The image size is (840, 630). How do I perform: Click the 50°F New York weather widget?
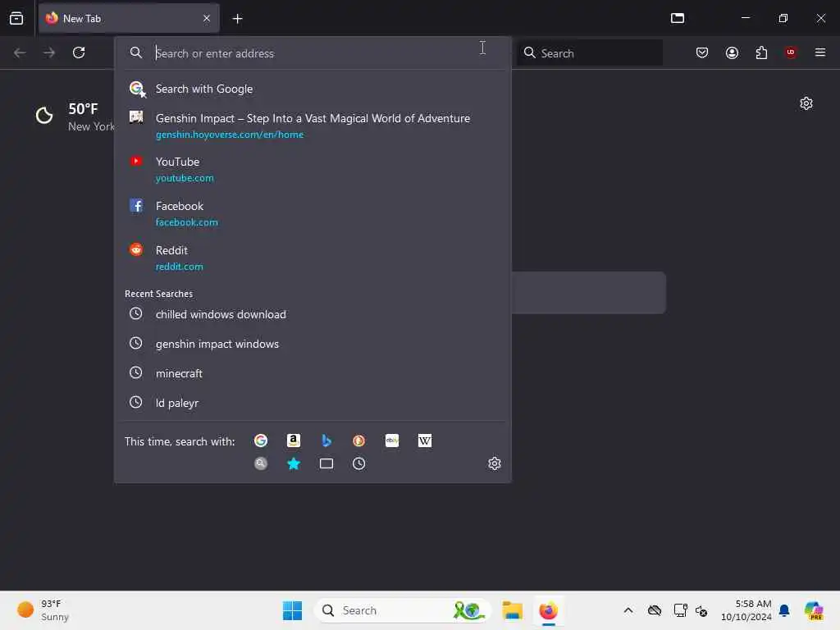[x=75, y=116]
